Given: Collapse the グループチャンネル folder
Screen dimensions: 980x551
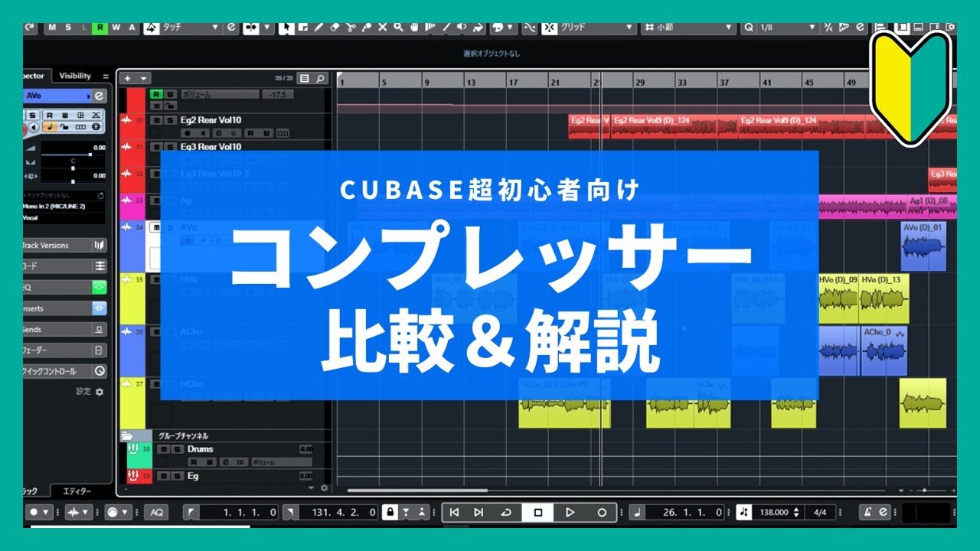Looking at the screenshot, I should [126, 435].
